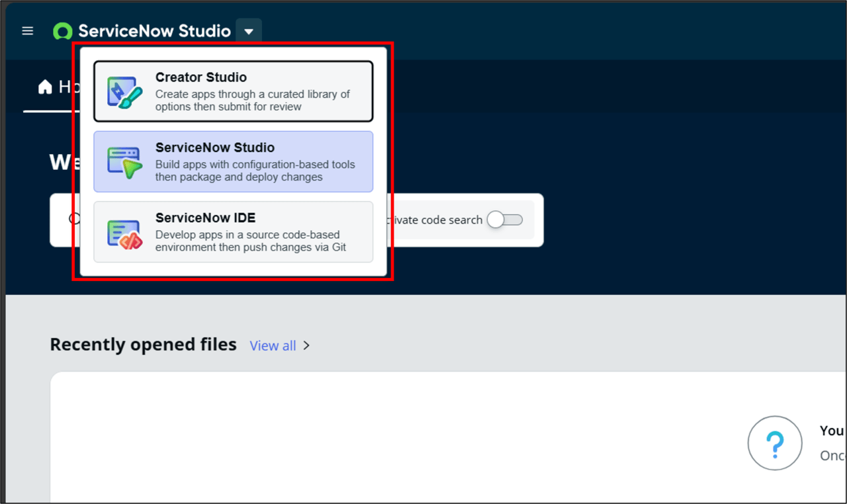Open the hamburger navigation menu
The height and width of the screenshot is (504, 847).
(x=27, y=31)
